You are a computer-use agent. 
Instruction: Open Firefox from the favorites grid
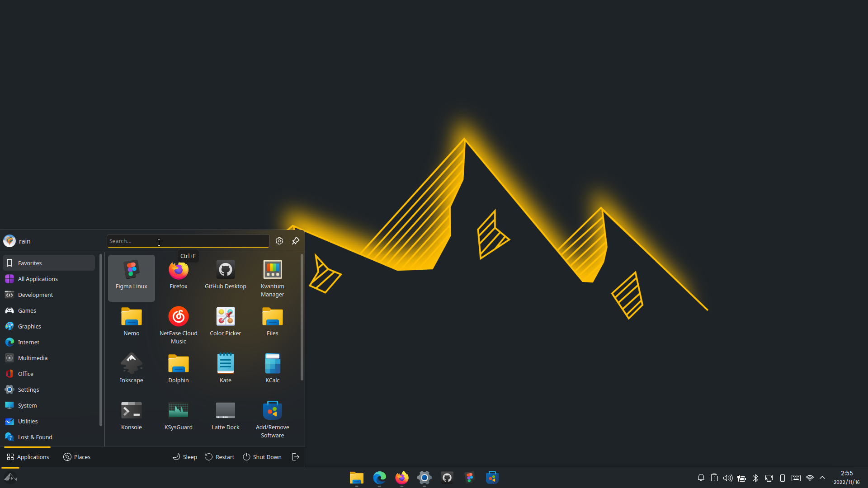[179, 278]
